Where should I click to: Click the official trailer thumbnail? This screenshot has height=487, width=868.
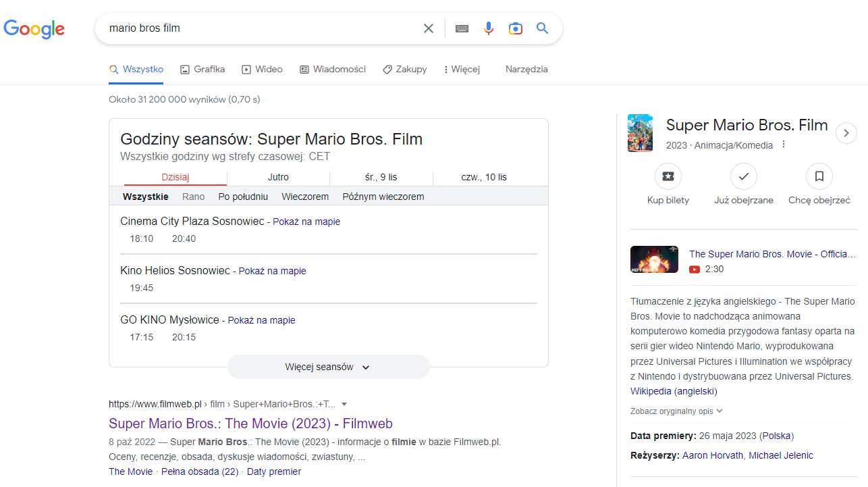[653, 259]
